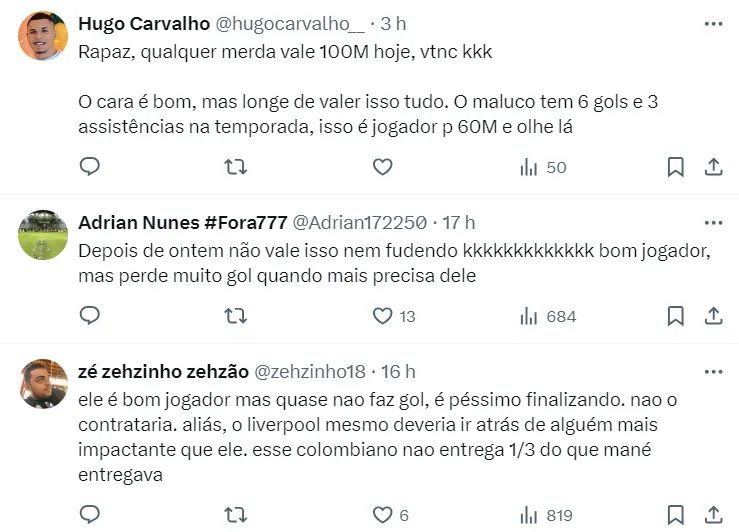Click zé zehzinho zehzão's avatar picture
Image resolution: width=739 pixels, height=532 pixels.
43,384
